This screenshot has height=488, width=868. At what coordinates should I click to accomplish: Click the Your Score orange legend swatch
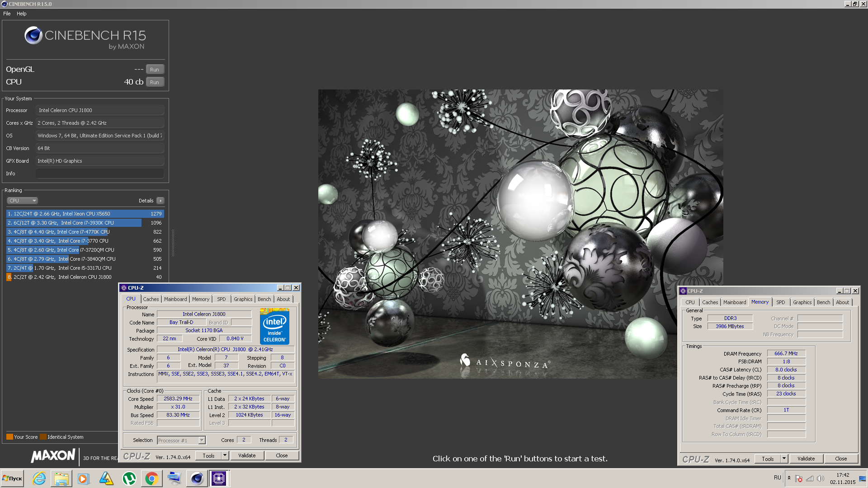point(9,437)
